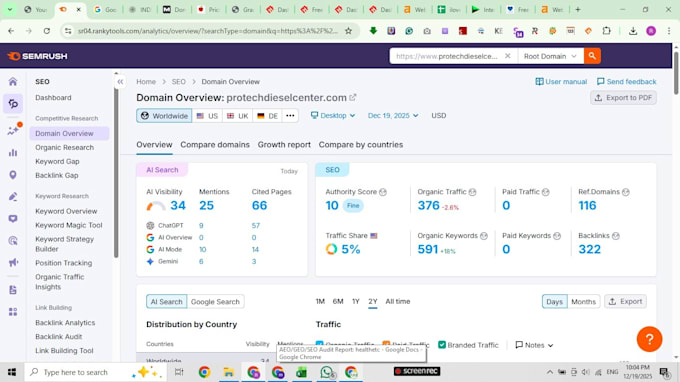The image size is (680, 382).
Task: Switch chart to AI Search
Action: [167, 301]
